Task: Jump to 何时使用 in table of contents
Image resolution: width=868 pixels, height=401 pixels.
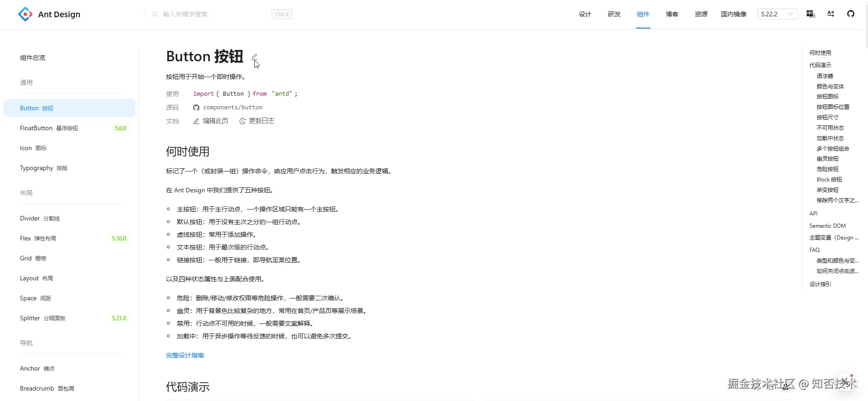Action: click(820, 53)
